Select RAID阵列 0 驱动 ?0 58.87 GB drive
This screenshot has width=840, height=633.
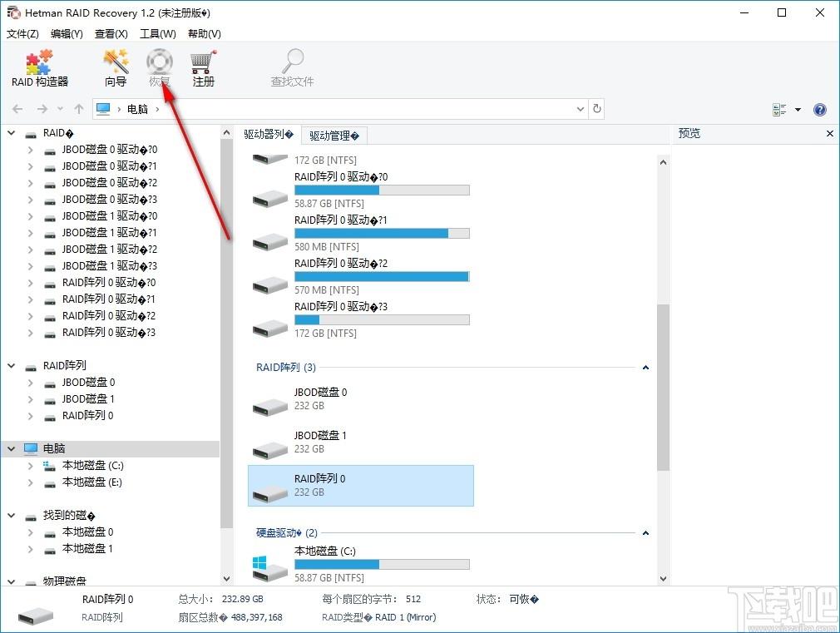(361, 190)
